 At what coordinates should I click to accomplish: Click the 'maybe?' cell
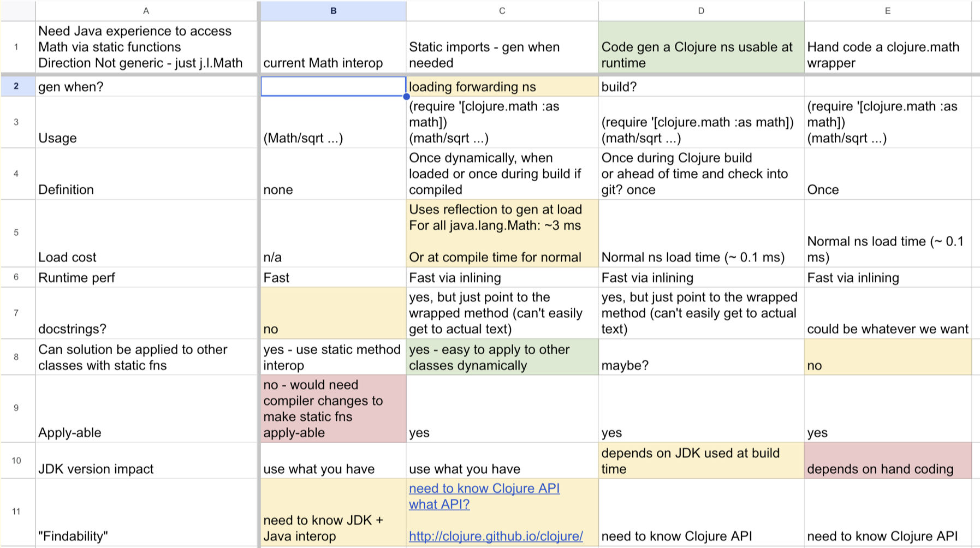(701, 358)
